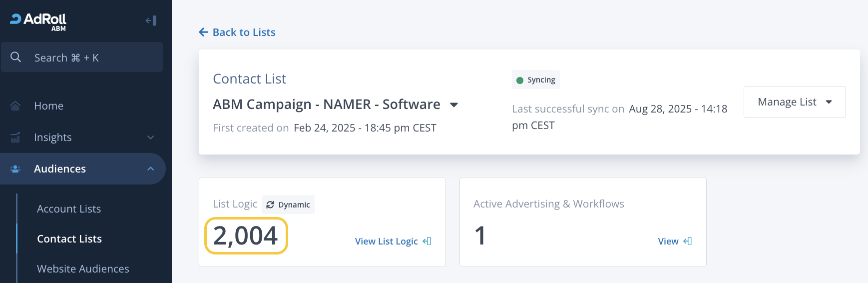
Task: Expand the Insights menu chevron
Action: click(x=151, y=137)
